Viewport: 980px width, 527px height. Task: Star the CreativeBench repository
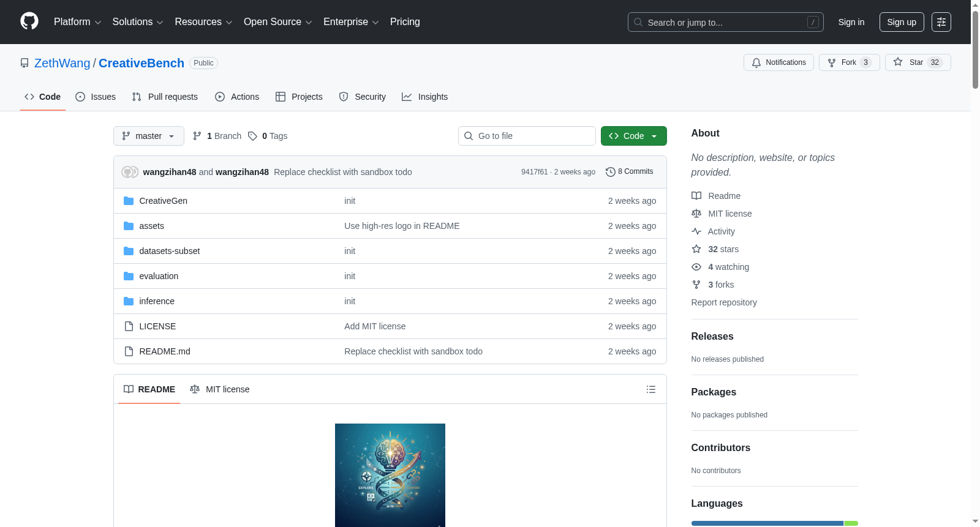(x=918, y=62)
